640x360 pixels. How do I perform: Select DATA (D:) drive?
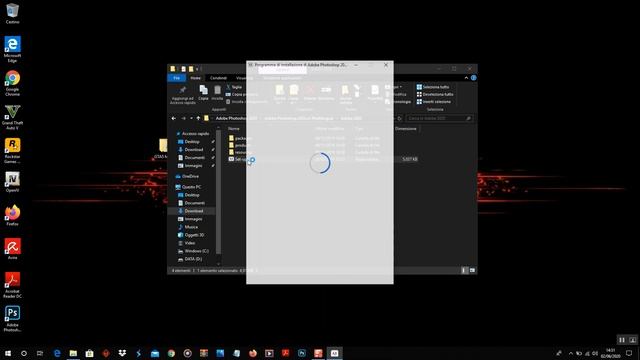click(193, 259)
